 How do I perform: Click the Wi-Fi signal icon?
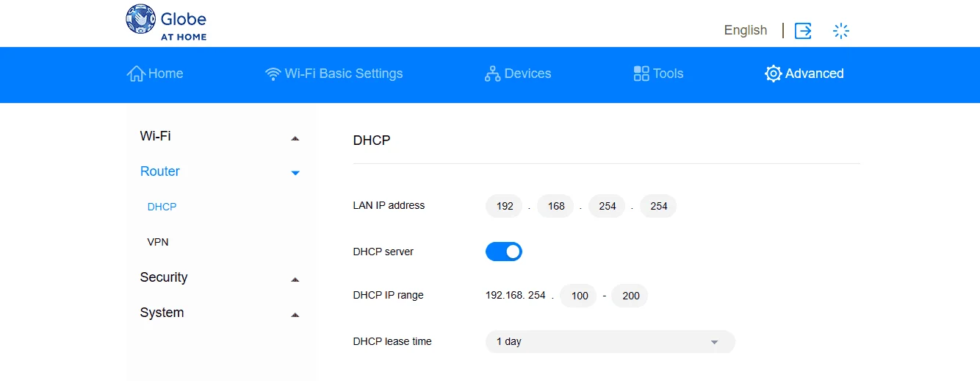coord(273,74)
